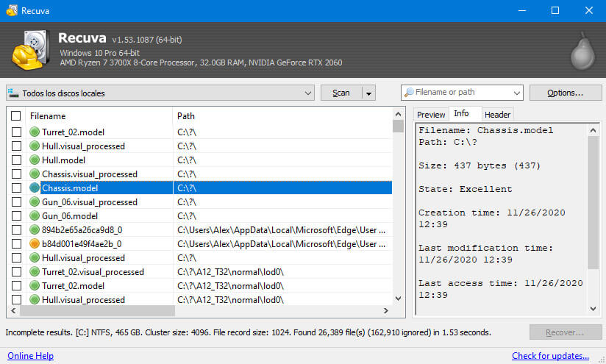Select the Chassis.visual_processed file name
The image size is (606, 364).
90,174
